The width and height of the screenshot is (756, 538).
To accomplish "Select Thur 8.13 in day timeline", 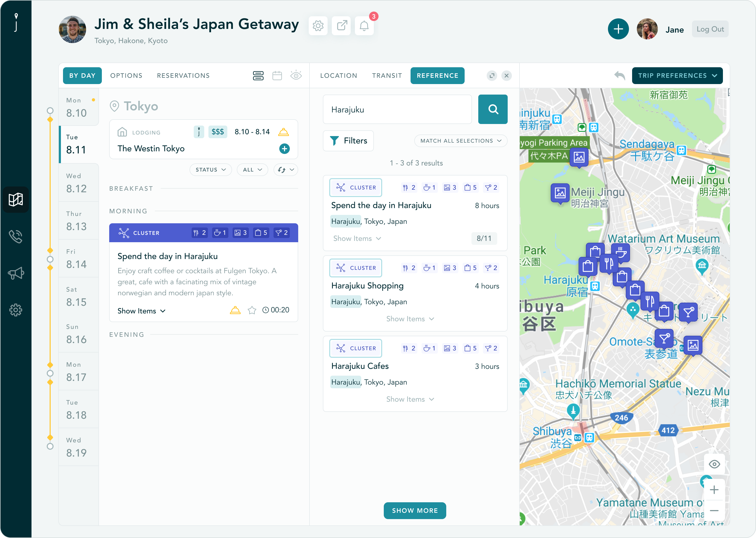I will point(77,221).
